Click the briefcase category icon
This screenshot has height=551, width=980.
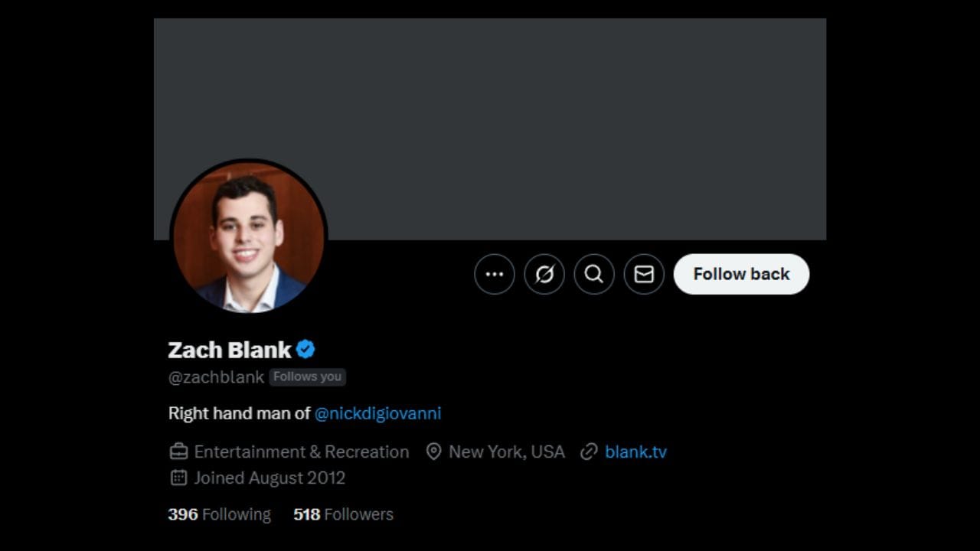pyautogui.click(x=178, y=452)
